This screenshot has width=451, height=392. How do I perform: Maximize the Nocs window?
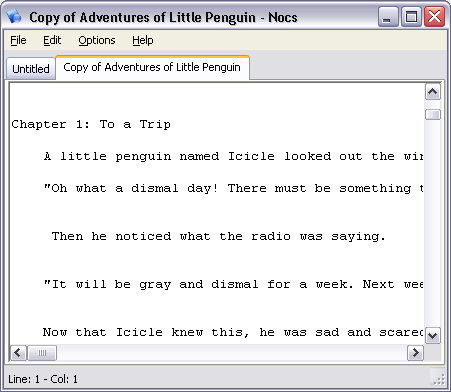tap(411, 17)
